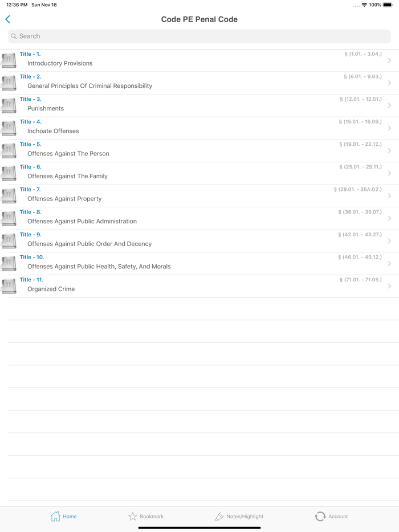This screenshot has height=532, width=399.
Task: Open Bookmark tab star icon
Action: coord(132,517)
